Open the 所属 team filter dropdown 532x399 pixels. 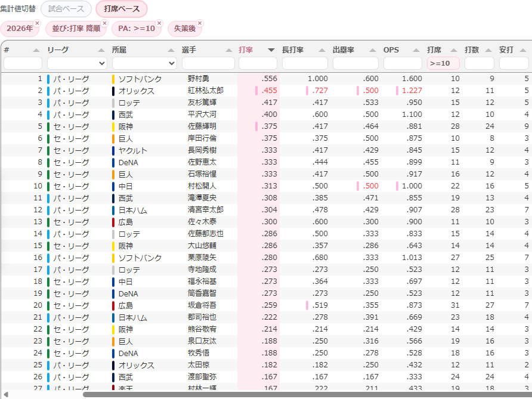point(144,63)
